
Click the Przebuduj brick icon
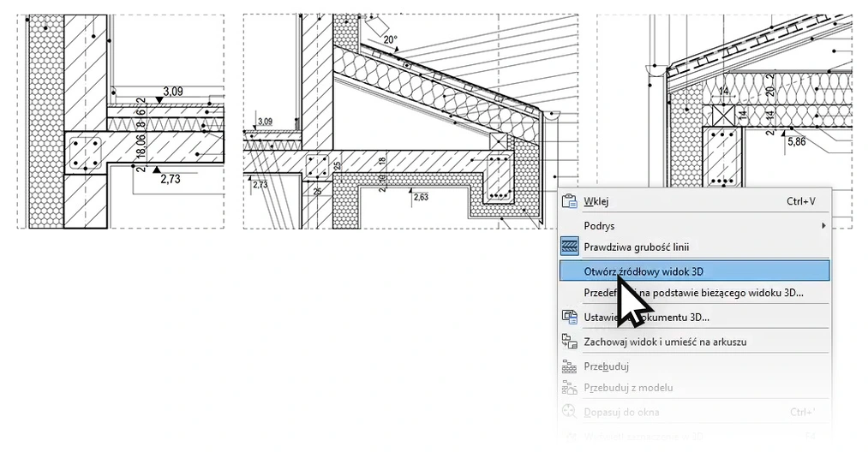(x=570, y=366)
